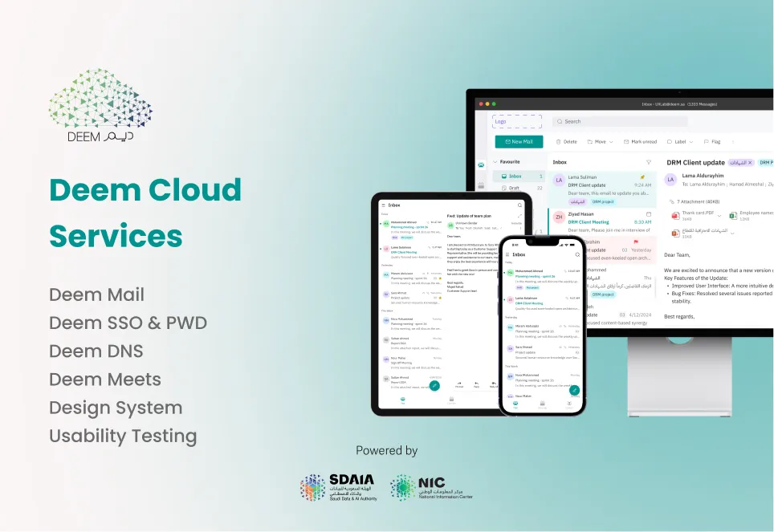
Task: Click the filter icon beside Inbox heading
Action: point(649,162)
